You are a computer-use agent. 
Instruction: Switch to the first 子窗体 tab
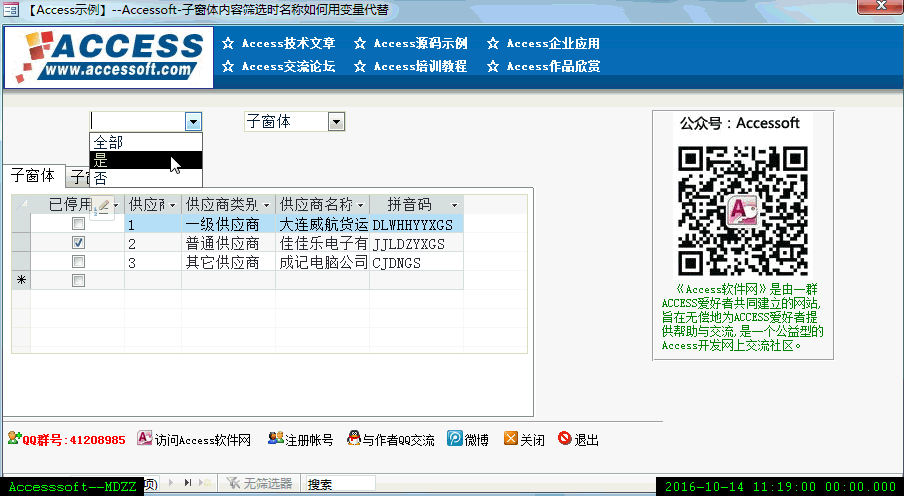pos(33,175)
